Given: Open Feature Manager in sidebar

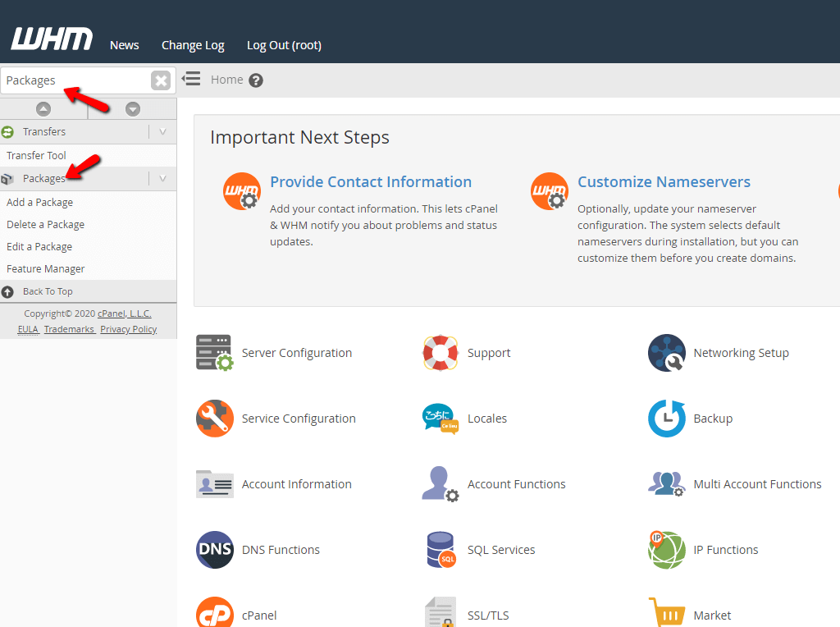Looking at the screenshot, I should (46, 269).
